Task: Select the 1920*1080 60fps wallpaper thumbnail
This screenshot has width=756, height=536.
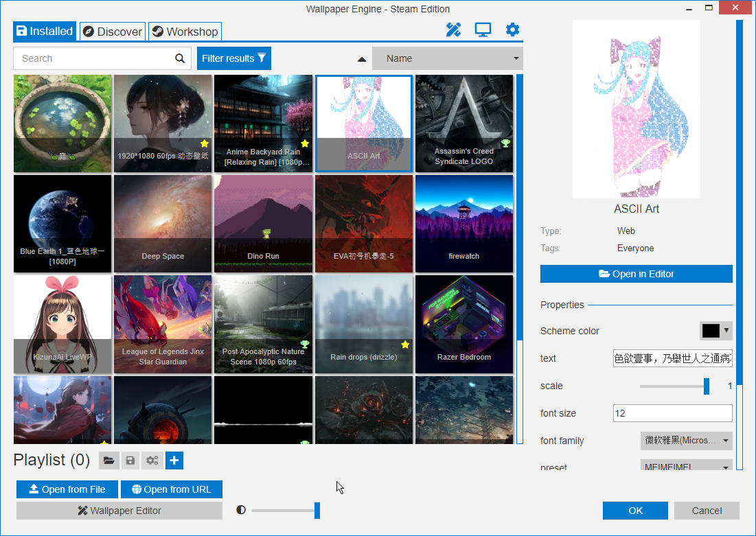Action: (x=163, y=124)
